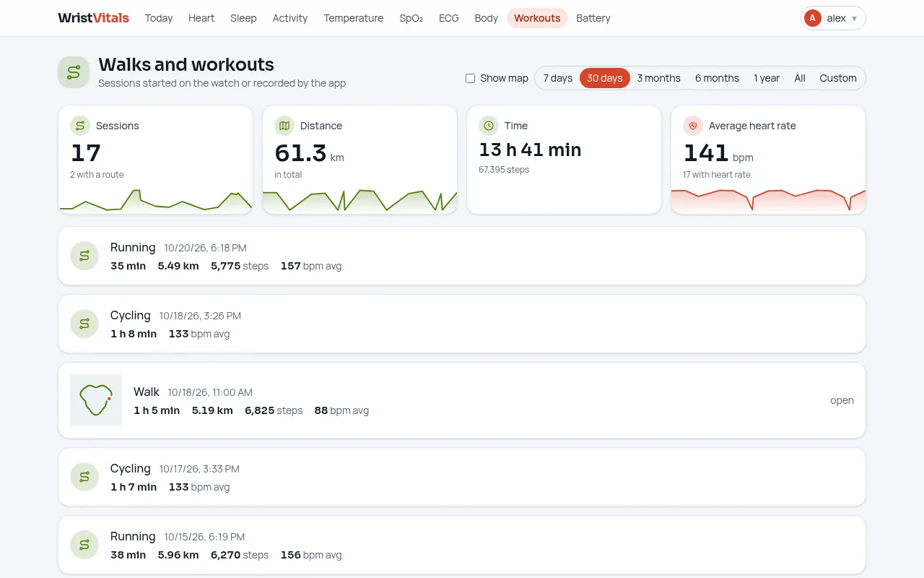Switch to the Sleep tab
The height and width of the screenshot is (578, 924).
(x=243, y=18)
